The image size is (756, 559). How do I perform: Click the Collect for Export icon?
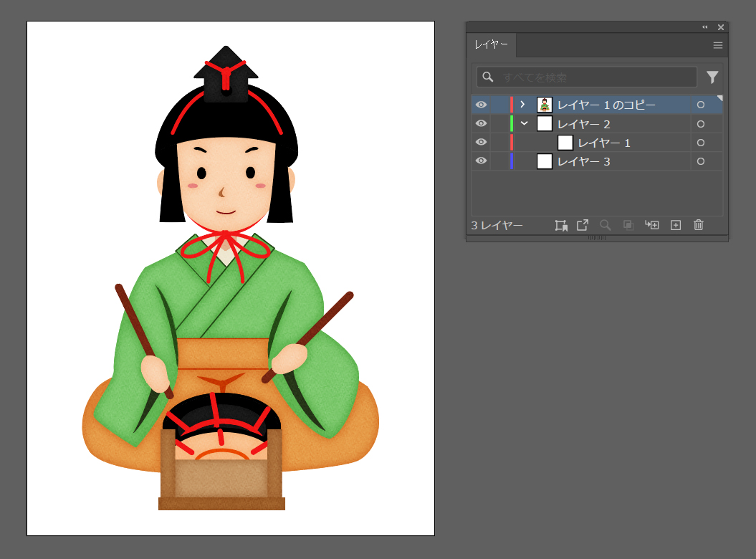[x=582, y=225]
